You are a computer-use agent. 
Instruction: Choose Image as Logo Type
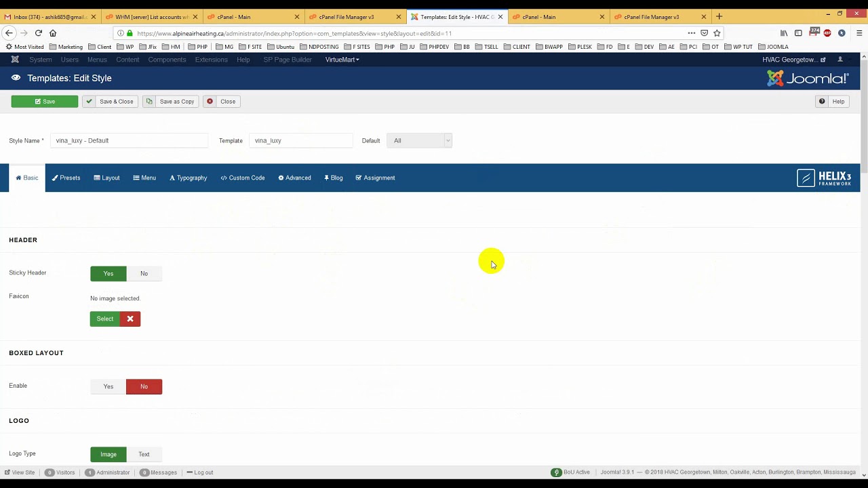coord(108,454)
